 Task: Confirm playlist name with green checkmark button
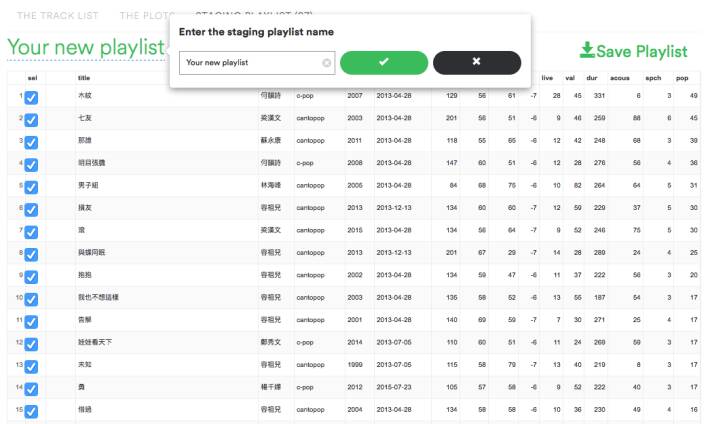point(384,63)
